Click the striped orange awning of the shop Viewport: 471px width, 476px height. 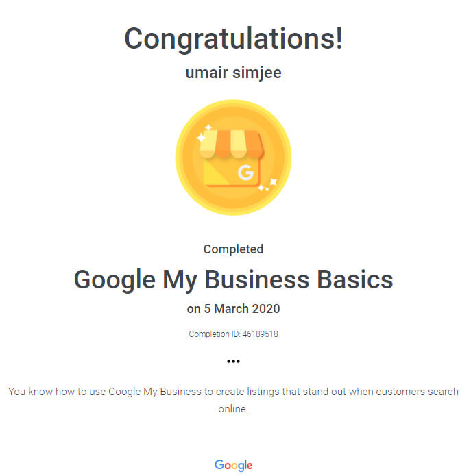(230, 142)
